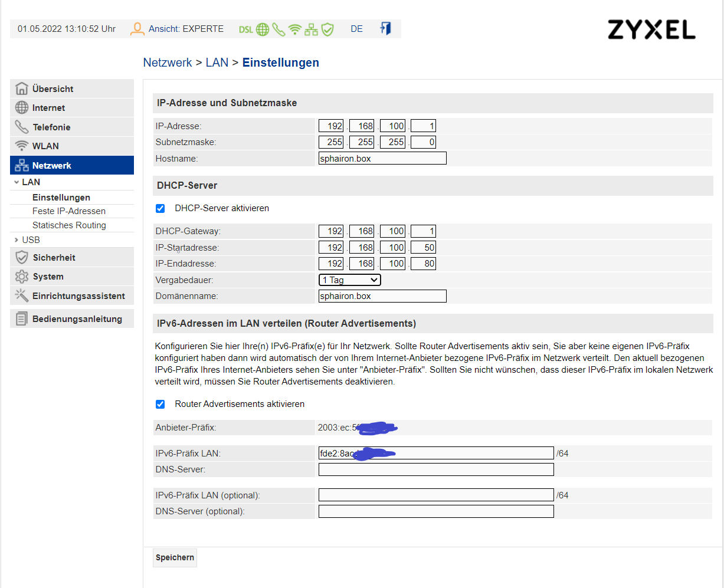724x588 pixels.
Task: Click the document icon beside Bedienungsanleitung
Action: (22, 318)
